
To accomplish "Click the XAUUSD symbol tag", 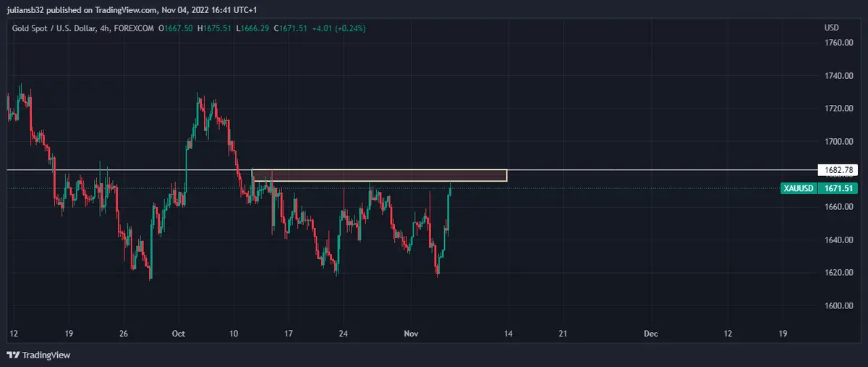I will point(799,188).
